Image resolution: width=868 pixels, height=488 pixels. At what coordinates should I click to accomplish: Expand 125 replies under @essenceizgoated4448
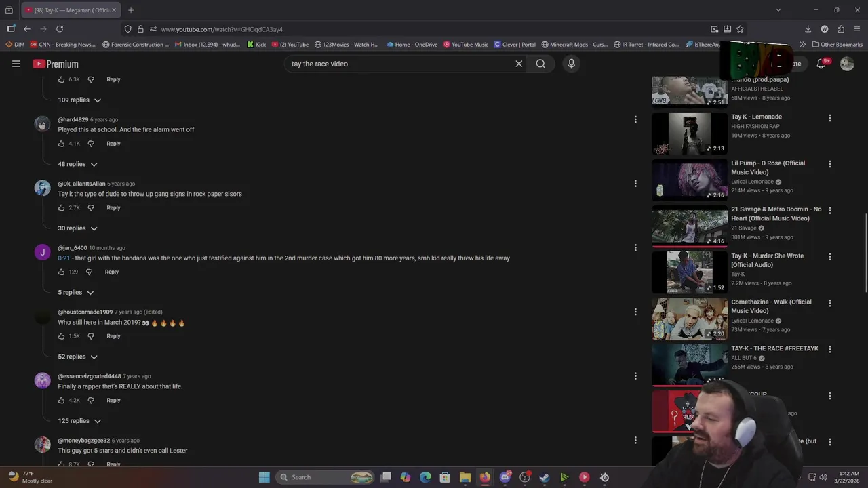[79, 421]
